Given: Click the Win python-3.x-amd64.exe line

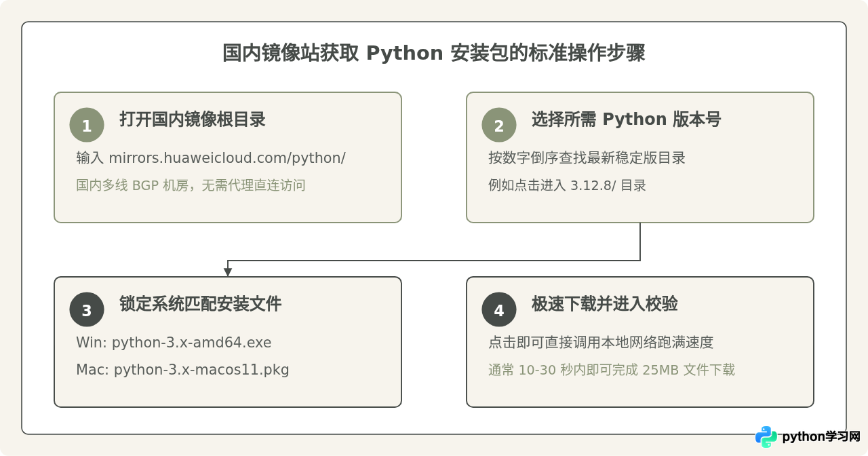Looking at the screenshot, I should 174,343.
